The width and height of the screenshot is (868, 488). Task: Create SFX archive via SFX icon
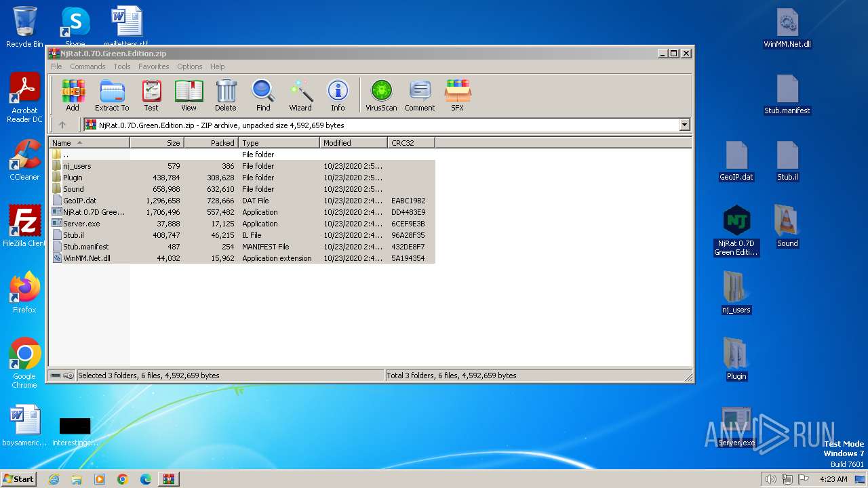(458, 96)
